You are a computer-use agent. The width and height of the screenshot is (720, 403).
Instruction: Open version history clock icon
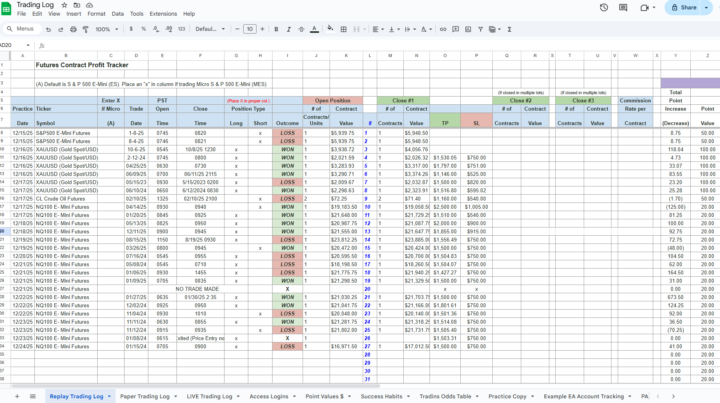[601, 8]
